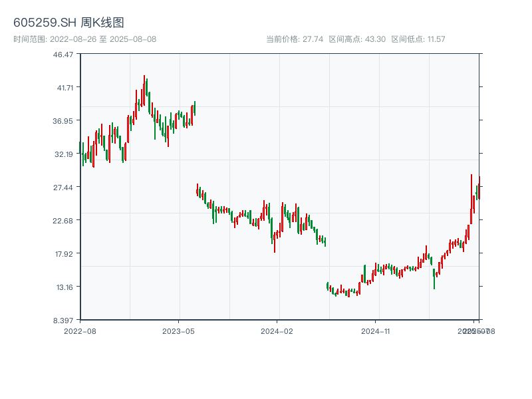532x399 pixels.
Task: Select the 41.71 price axis label
Action: [x=64, y=87]
